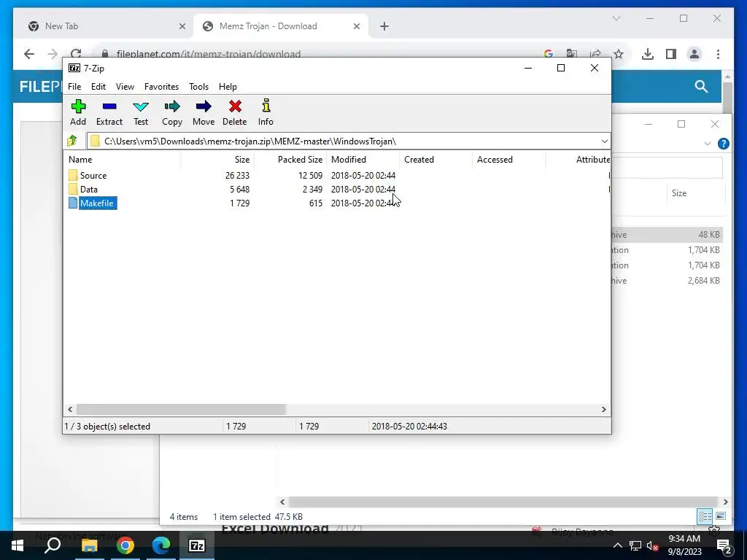Click the 7-Zip scrollbar right arrow

click(x=603, y=410)
